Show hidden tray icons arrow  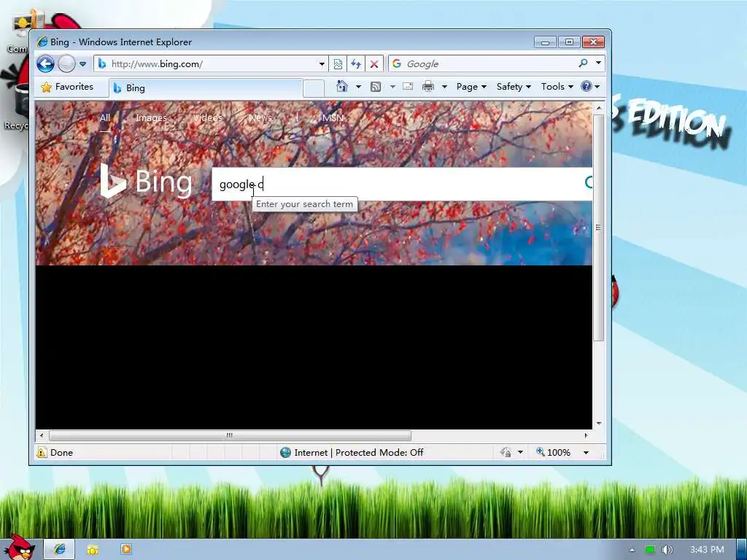[x=632, y=550]
